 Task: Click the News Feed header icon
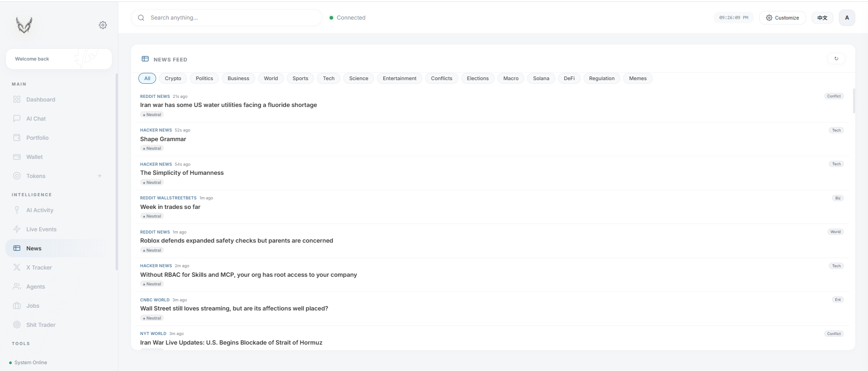(x=145, y=59)
